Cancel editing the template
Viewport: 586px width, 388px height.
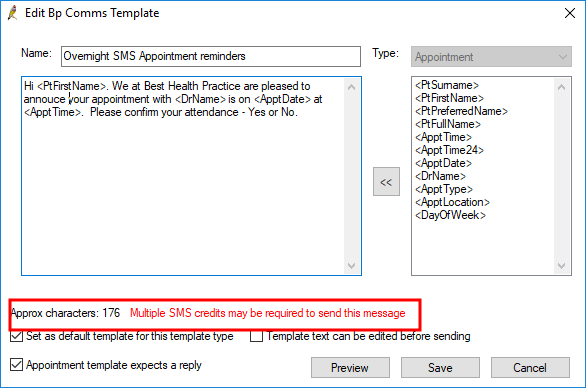(x=530, y=367)
